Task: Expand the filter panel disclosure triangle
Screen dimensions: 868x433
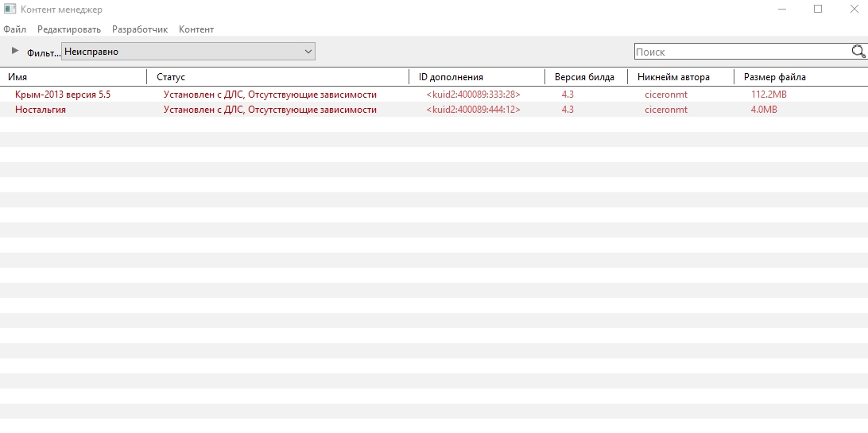Action: click(14, 51)
